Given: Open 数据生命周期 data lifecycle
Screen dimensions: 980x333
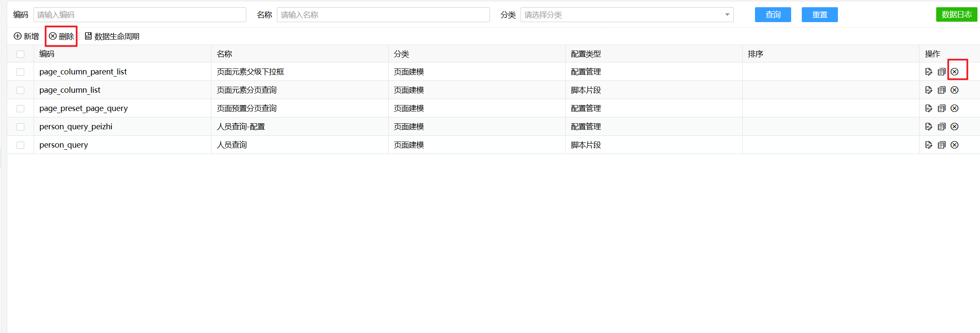Looking at the screenshot, I should 112,37.
